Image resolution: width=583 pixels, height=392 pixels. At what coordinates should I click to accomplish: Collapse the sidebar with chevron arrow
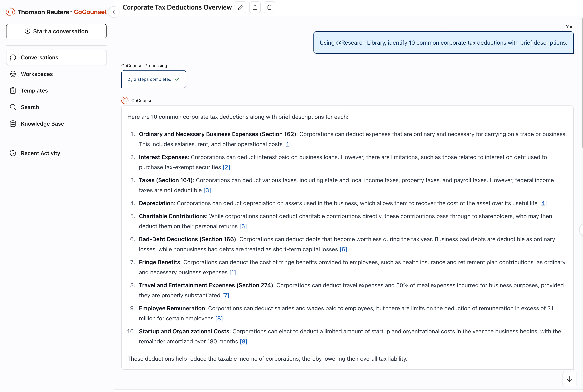(x=114, y=12)
